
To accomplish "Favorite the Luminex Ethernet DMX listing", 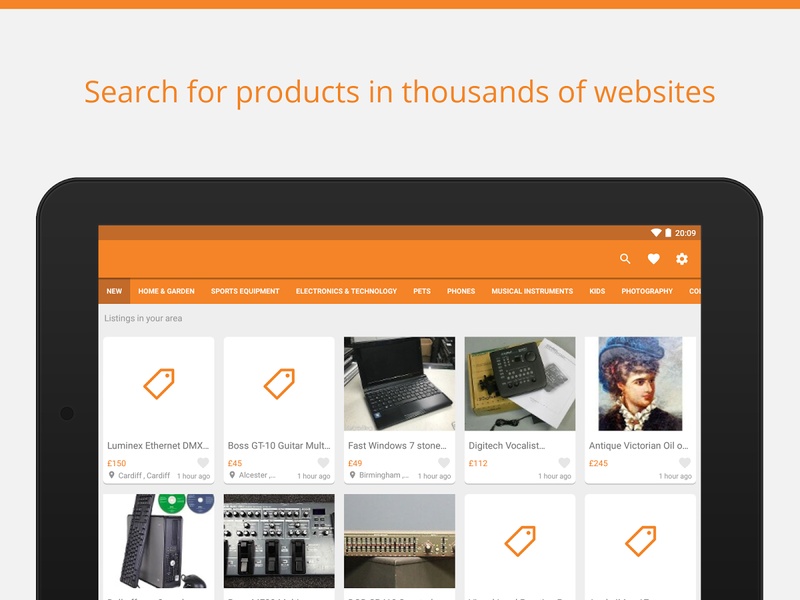I will (x=203, y=463).
